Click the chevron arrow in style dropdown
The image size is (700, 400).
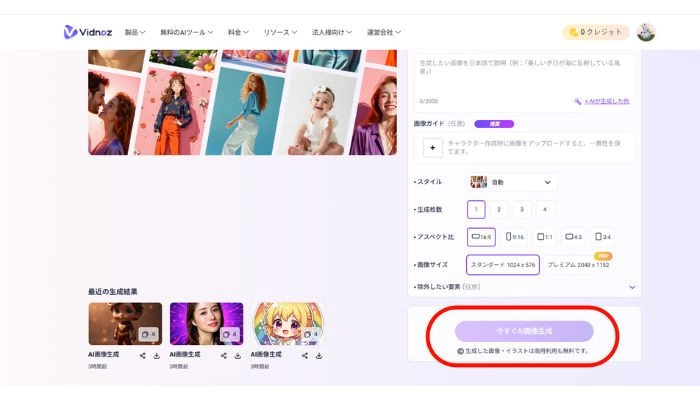pos(547,183)
